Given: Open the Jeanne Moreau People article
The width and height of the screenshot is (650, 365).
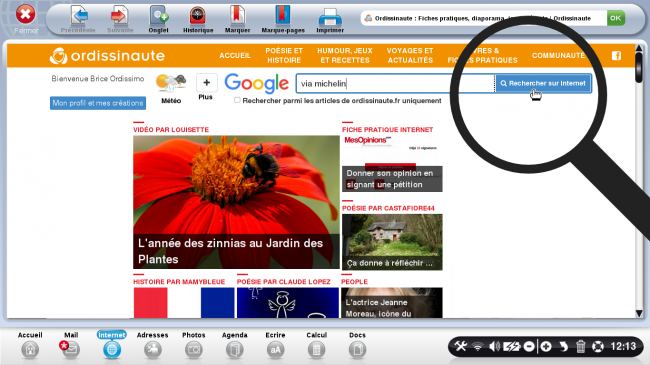Looking at the screenshot, I should click(x=392, y=303).
